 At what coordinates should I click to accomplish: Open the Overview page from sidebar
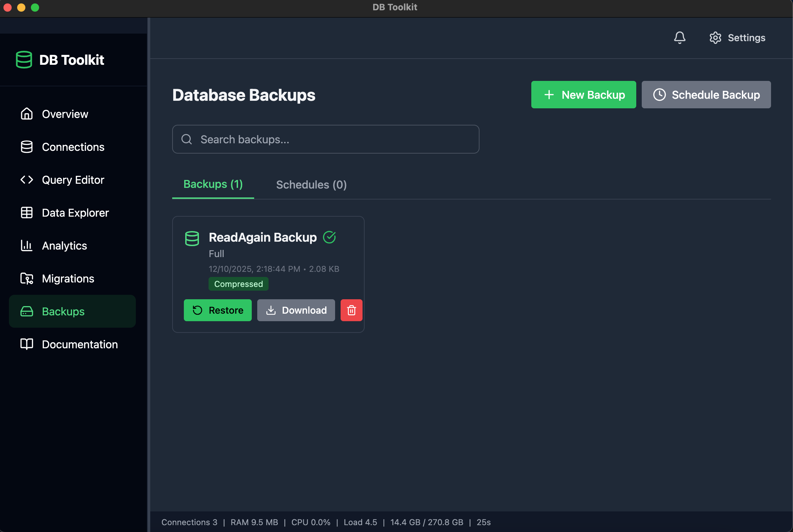pos(27,114)
